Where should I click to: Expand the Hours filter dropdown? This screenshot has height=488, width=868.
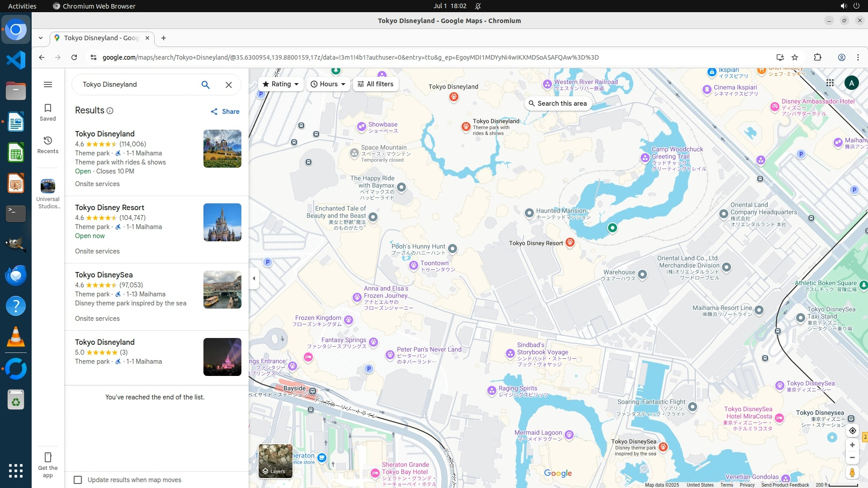pos(328,84)
